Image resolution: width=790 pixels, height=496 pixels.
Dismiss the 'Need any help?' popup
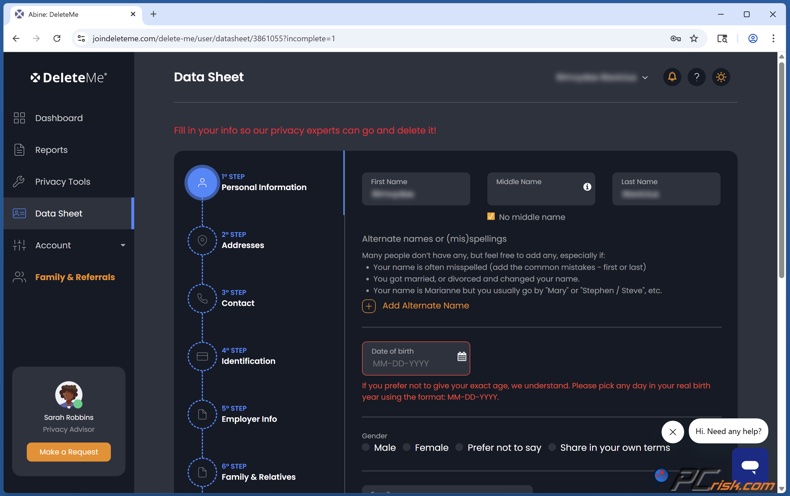point(673,432)
